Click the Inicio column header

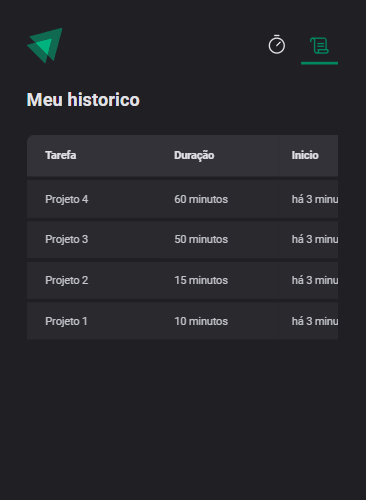pyautogui.click(x=305, y=155)
